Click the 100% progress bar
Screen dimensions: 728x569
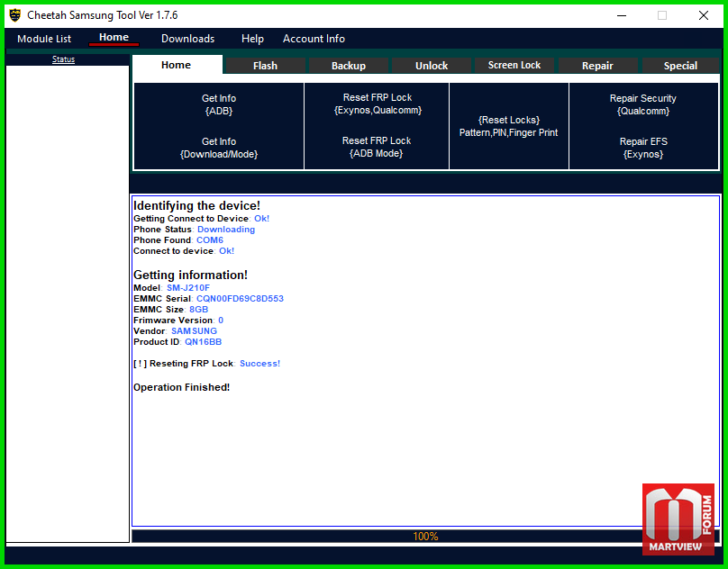click(x=425, y=536)
